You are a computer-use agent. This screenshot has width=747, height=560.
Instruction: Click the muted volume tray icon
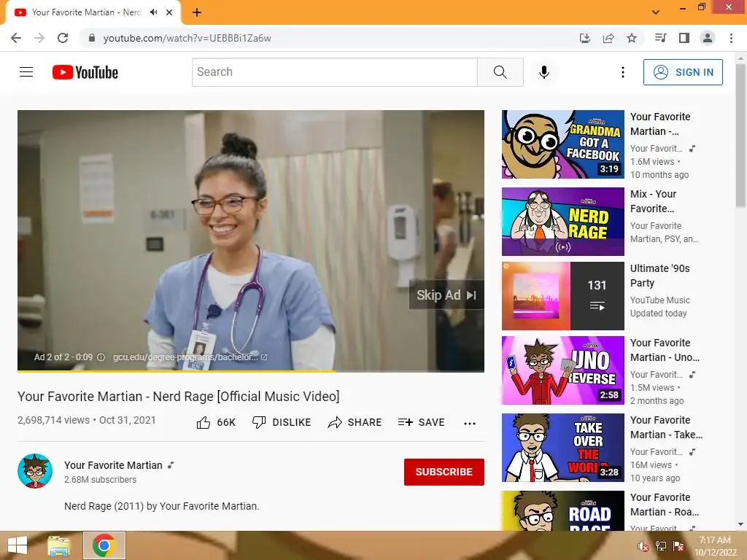pos(643,547)
